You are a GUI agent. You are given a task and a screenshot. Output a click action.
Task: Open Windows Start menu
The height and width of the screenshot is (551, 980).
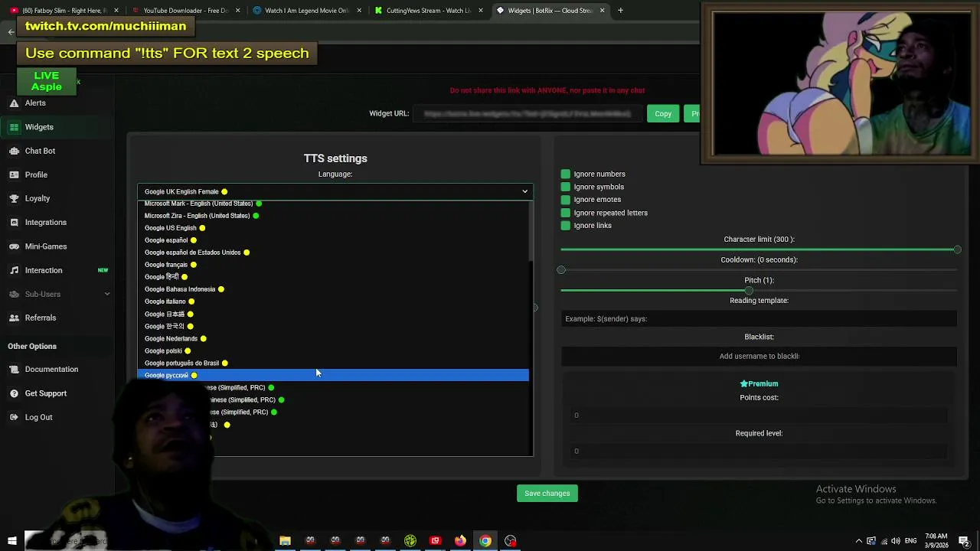(11, 541)
